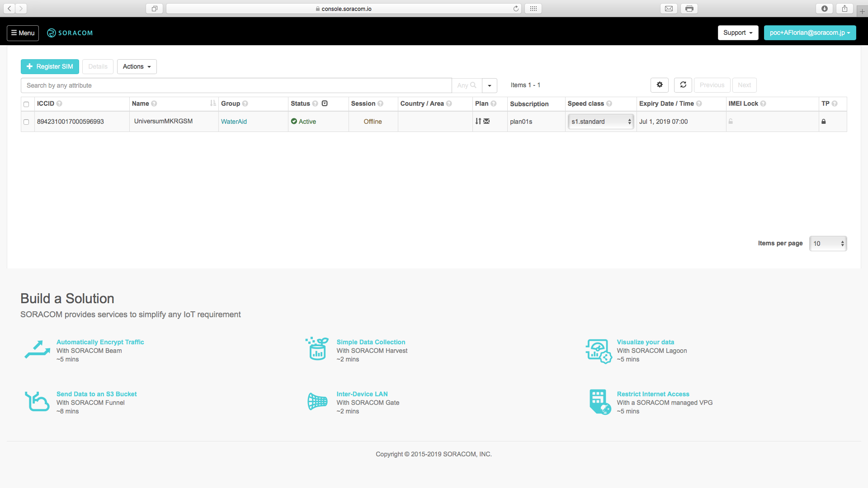
Task: Open the WaterAid group link
Action: [x=234, y=122]
